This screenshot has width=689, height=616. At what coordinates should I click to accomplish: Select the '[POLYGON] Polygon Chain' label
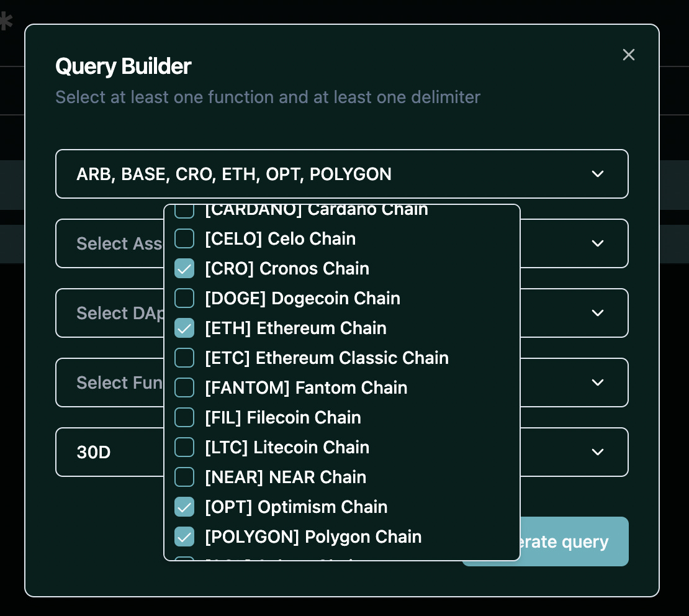[313, 537]
